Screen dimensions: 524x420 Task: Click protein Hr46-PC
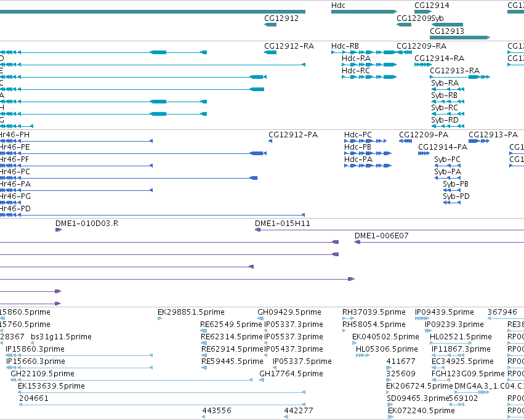[15, 172]
